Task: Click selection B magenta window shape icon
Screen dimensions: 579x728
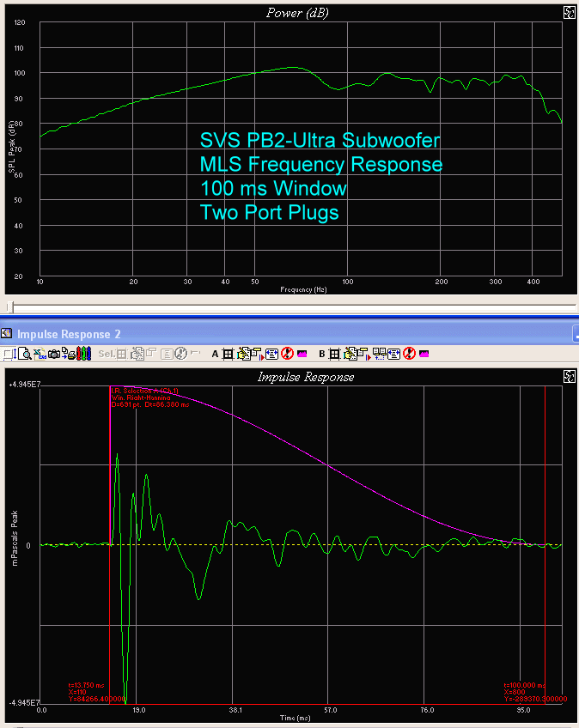Action: pos(424,354)
